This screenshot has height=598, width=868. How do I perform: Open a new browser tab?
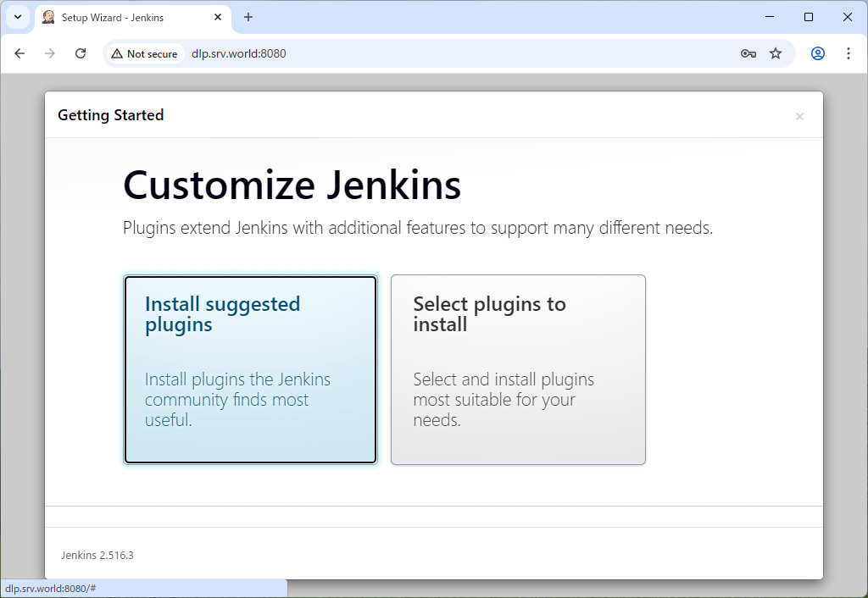(x=248, y=17)
